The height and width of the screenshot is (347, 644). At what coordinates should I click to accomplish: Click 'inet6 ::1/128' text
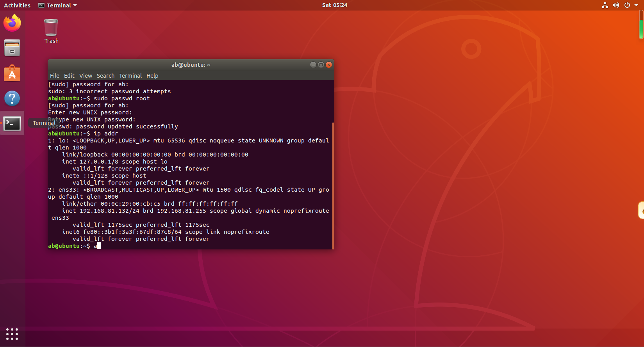(85, 176)
